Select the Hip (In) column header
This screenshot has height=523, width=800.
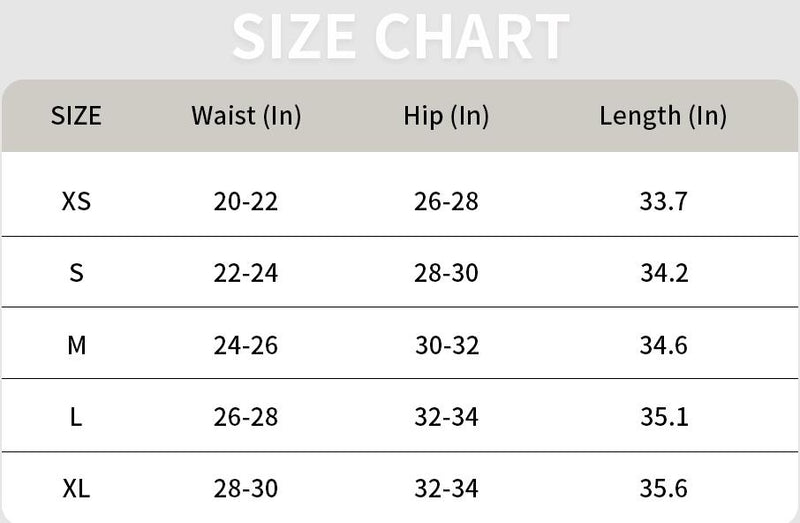(446, 116)
